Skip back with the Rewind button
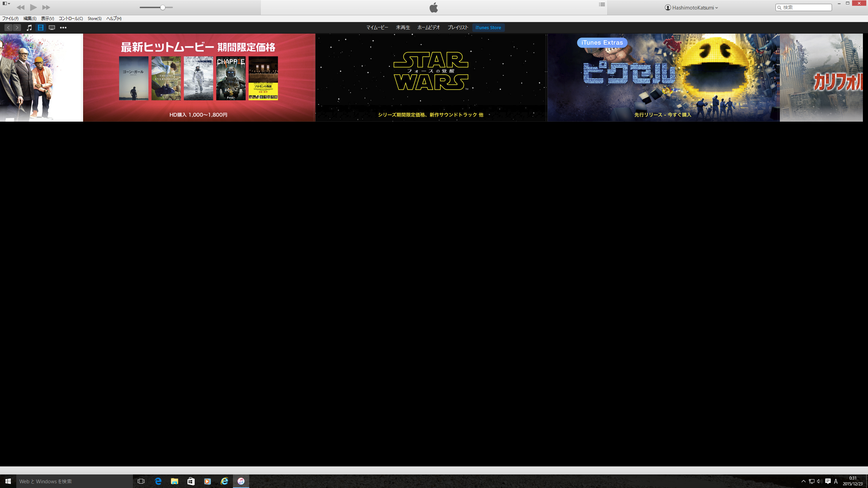Viewport: 868px width, 488px height. 20,7
